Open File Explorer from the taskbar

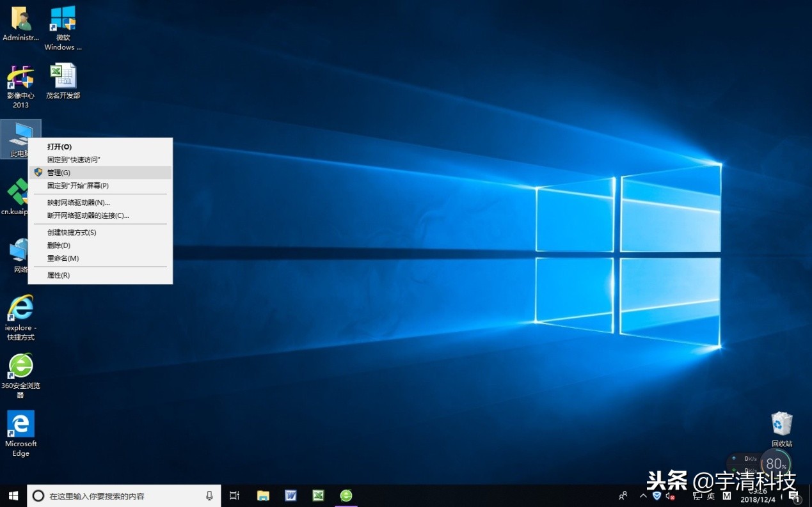coord(262,495)
